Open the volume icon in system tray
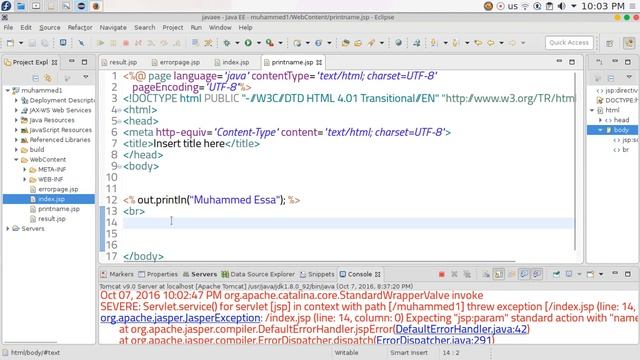The width and height of the screenshot is (640, 360). tap(562, 6)
